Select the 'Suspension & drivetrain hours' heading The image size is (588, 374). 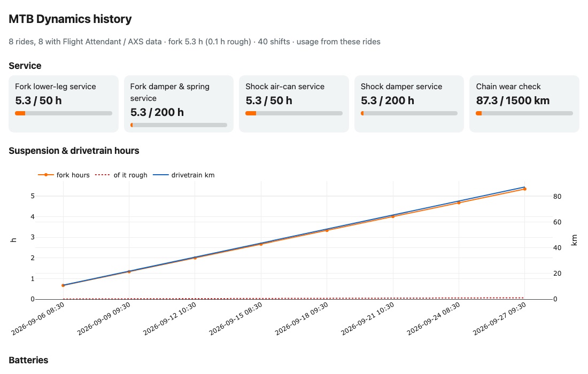point(74,151)
